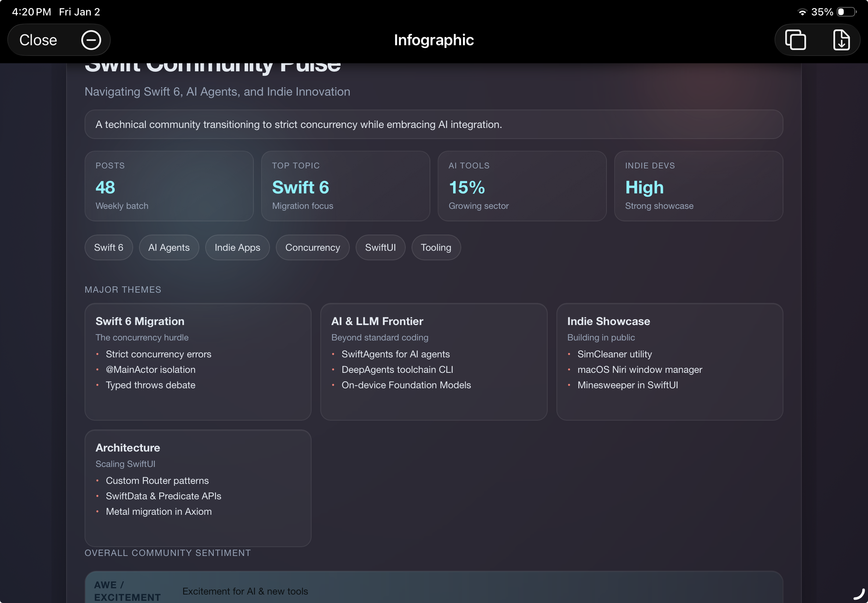The height and width of the screenshot is (603, 868).
Task: Toggle the Swift 6 tag filter
Action: [108, 247]
